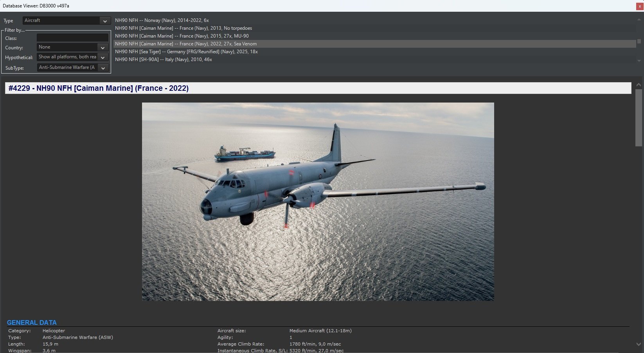Open the Type dropdown showing Aircraft
The width and height of the screenshot is (644, 353).
67,21
